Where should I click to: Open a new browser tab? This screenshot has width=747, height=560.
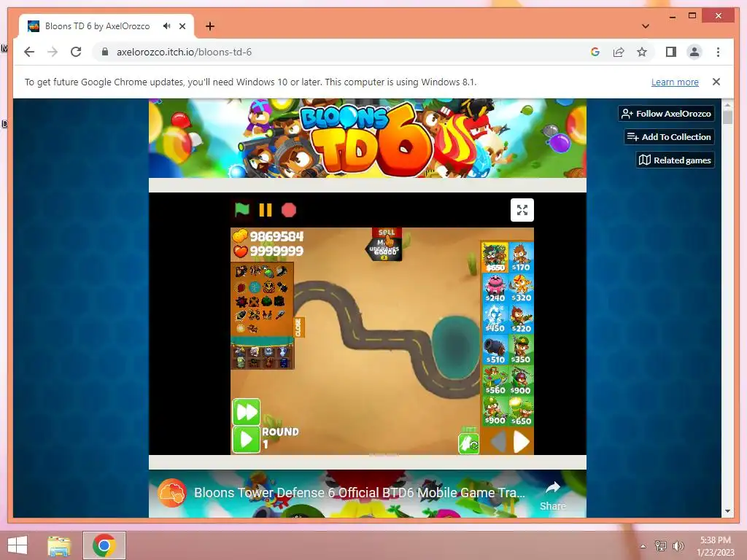pos(209,26)
